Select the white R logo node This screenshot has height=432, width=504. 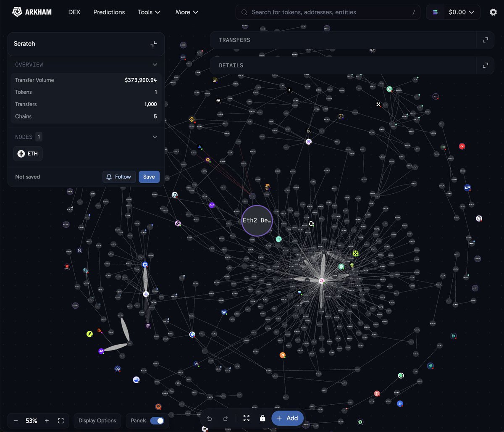(x=479, y=219)
